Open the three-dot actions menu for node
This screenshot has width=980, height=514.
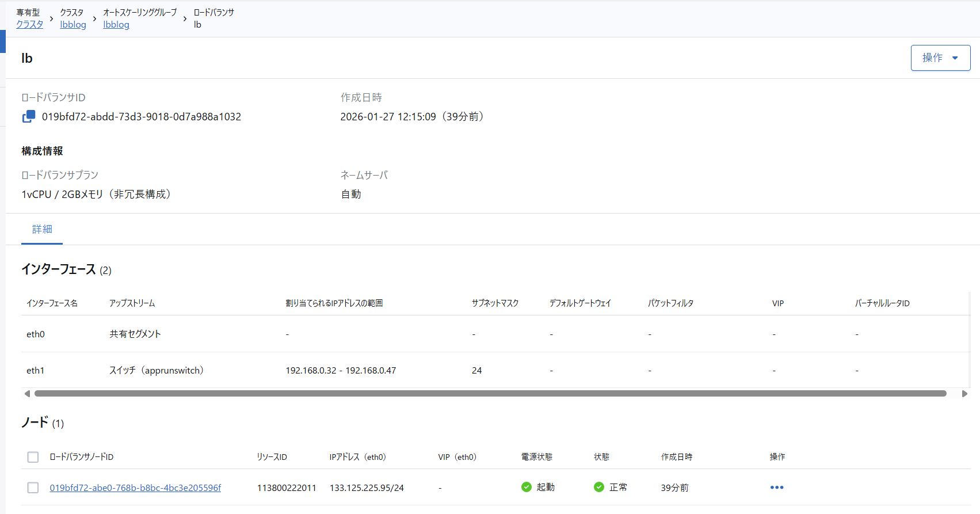[x=776, y=488]
